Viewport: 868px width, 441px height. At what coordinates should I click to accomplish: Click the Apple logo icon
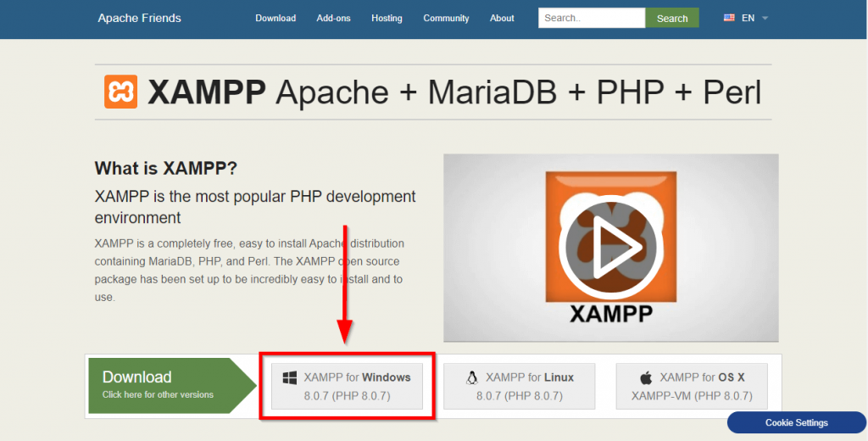pyautogui.click(x=646, y=378)
